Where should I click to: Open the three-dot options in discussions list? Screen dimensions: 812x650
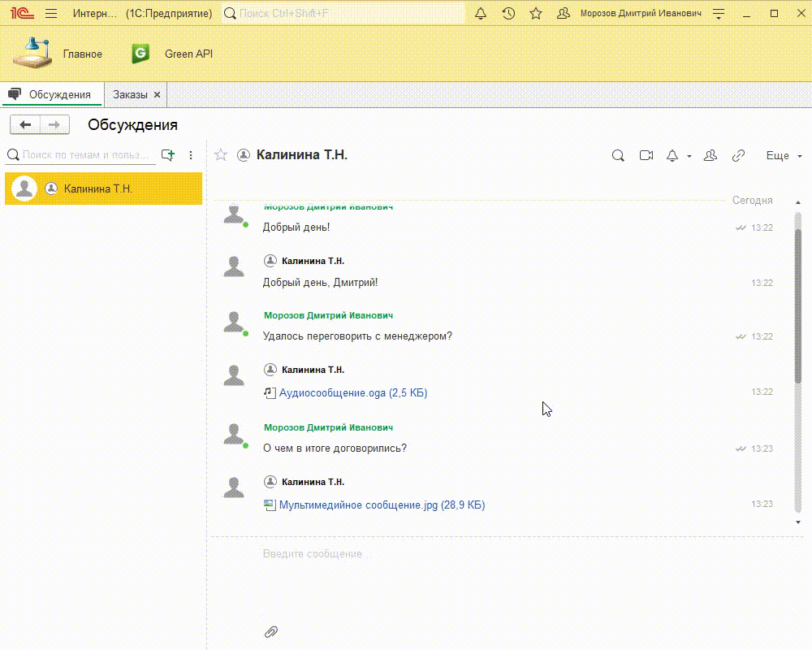coord(191,155)
